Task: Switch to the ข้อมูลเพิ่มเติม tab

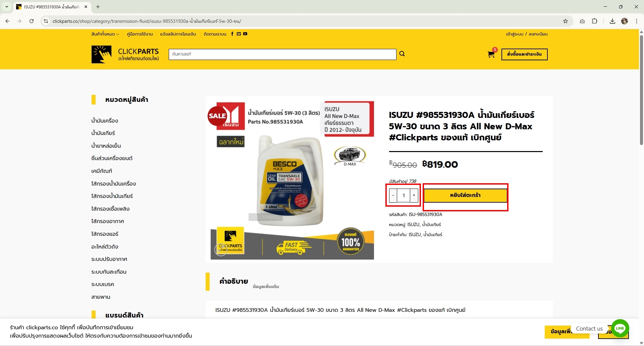Action: coord(266,286)
